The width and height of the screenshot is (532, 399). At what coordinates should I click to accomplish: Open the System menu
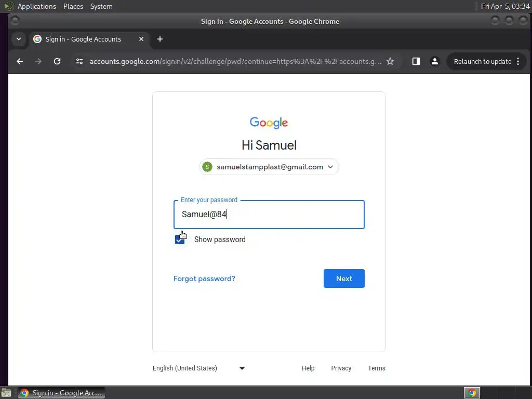[101, 6]
